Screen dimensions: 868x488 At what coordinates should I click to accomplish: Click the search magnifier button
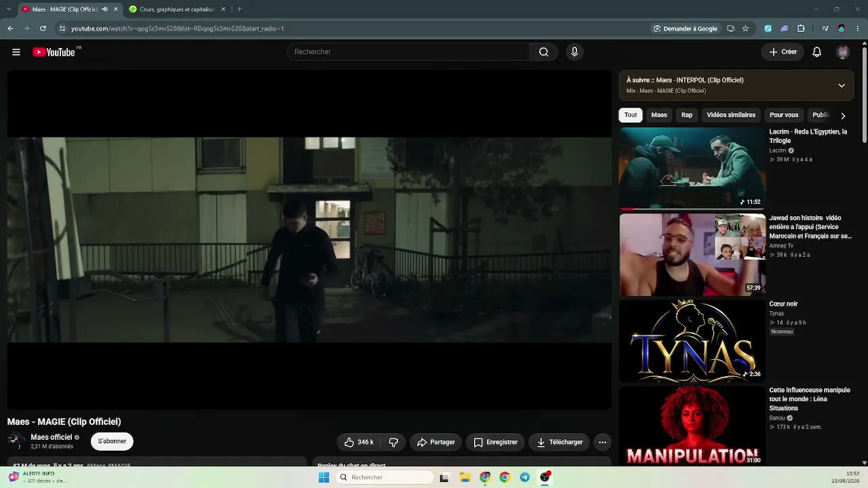pyautogui.click(x=544, y=52)
